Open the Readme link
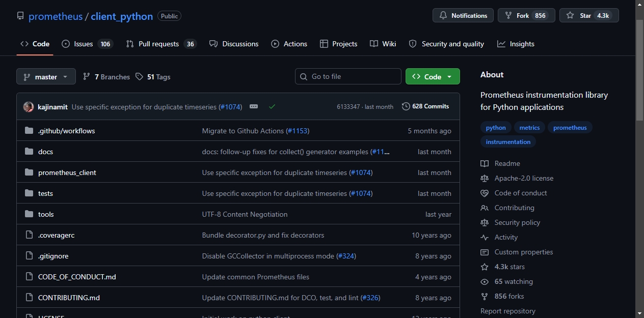Viewport: 644px width, 318px height. (x=500, y=163)
